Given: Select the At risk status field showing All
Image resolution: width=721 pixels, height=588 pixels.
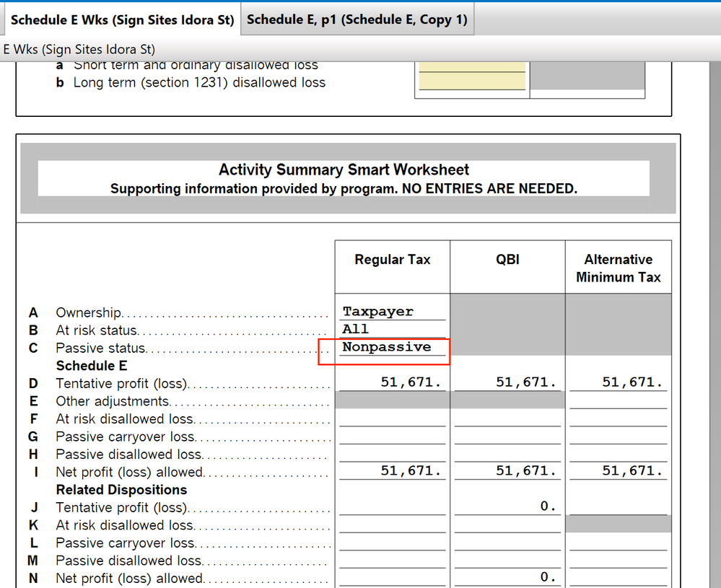Looking at the screenshot, I should pos(392,329).
